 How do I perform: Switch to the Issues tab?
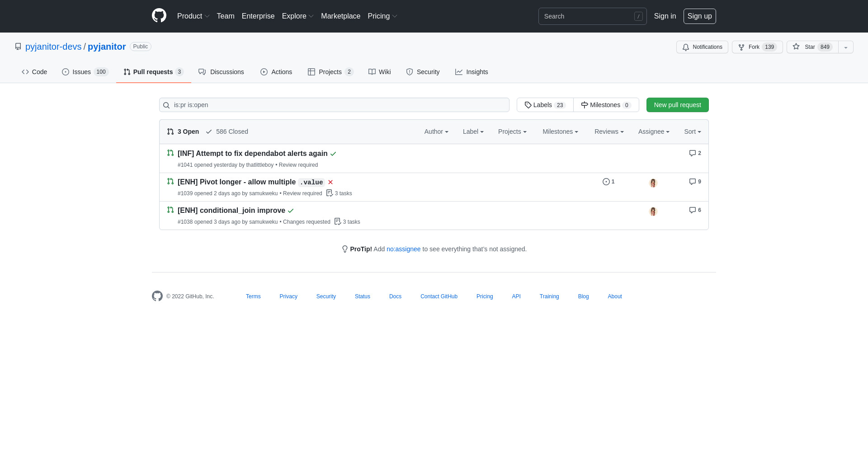[85, 72]
